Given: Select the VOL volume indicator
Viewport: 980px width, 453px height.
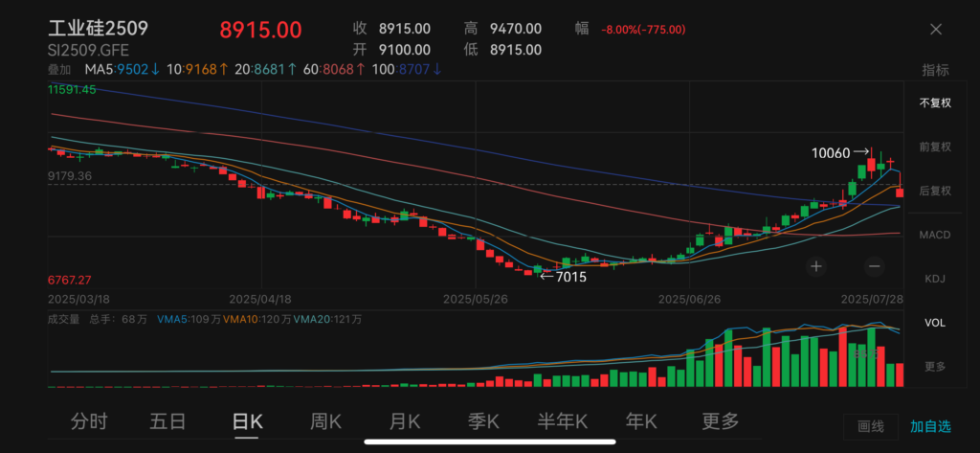Looking at the screenshot, I should tap(935, 323).
